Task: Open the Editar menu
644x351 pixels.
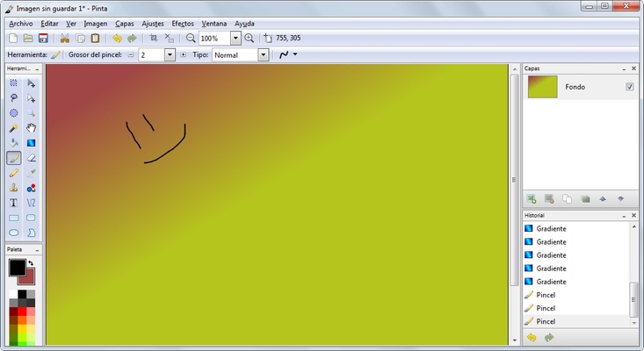Action: click(x=49, y=24)
